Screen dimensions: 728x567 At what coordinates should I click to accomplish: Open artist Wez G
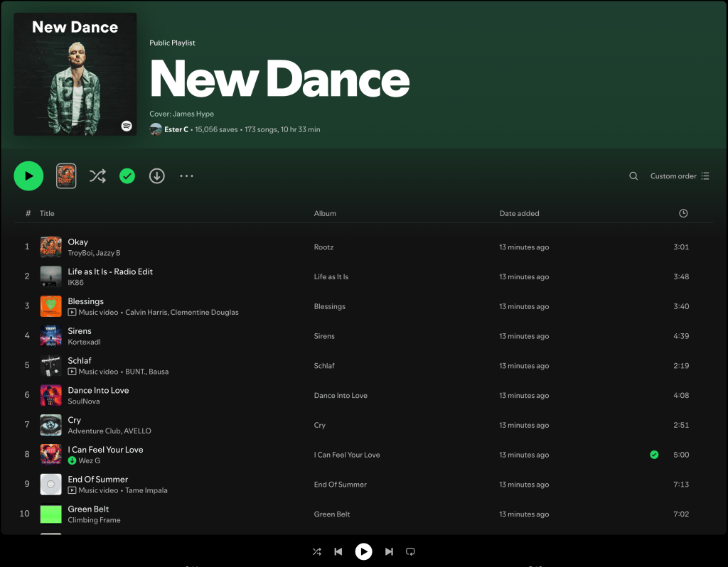[89, 460]
